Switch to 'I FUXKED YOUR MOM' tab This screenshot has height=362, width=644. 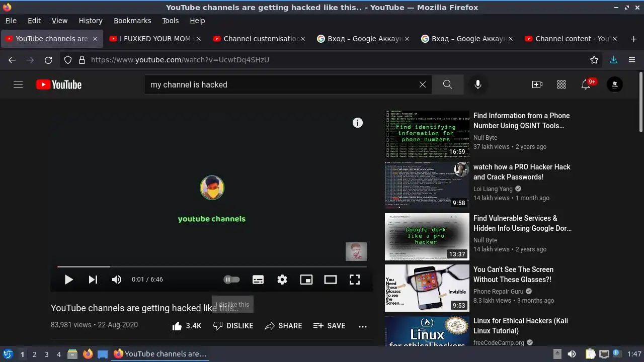point(155,39)
